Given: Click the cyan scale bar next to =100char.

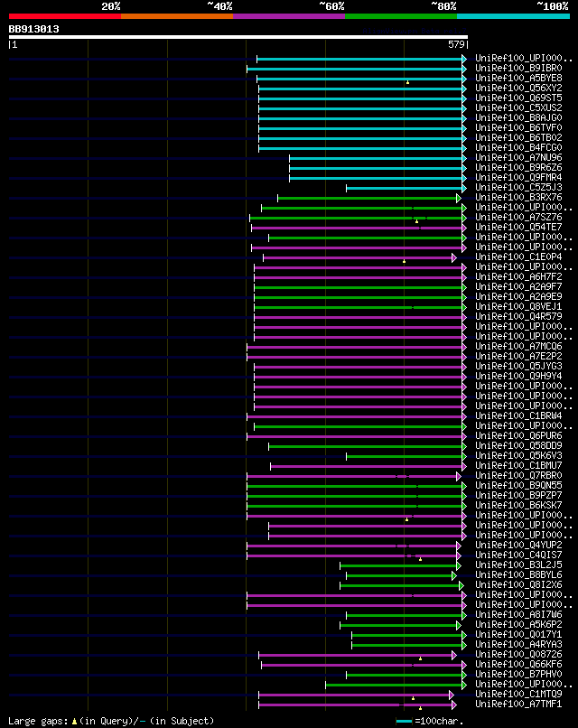Looking at the screenshot, I should [x=405, y=722].
